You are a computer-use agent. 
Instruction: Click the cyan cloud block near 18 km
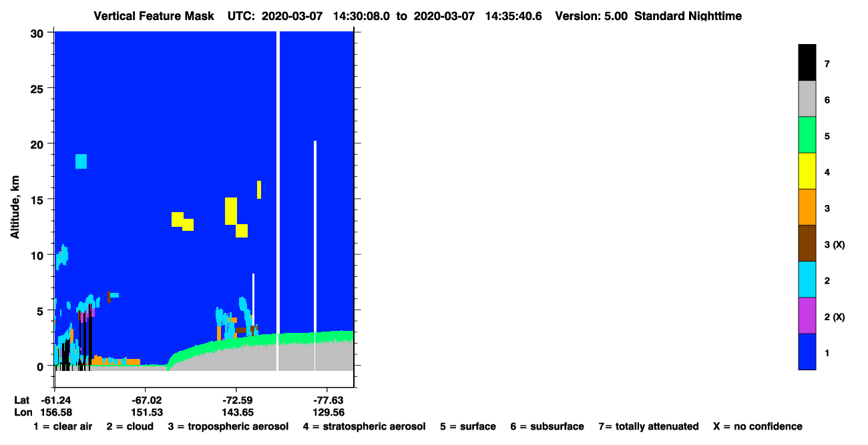81,161
